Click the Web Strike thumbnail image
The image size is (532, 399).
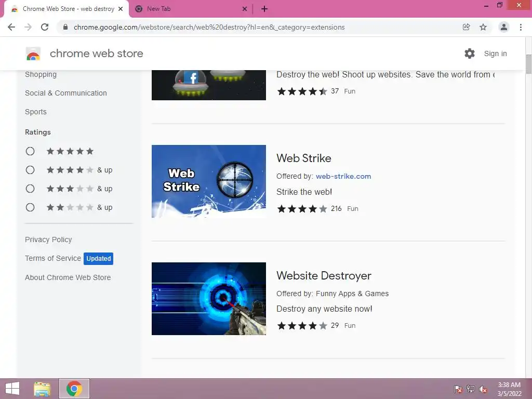(x=209, y=181)
